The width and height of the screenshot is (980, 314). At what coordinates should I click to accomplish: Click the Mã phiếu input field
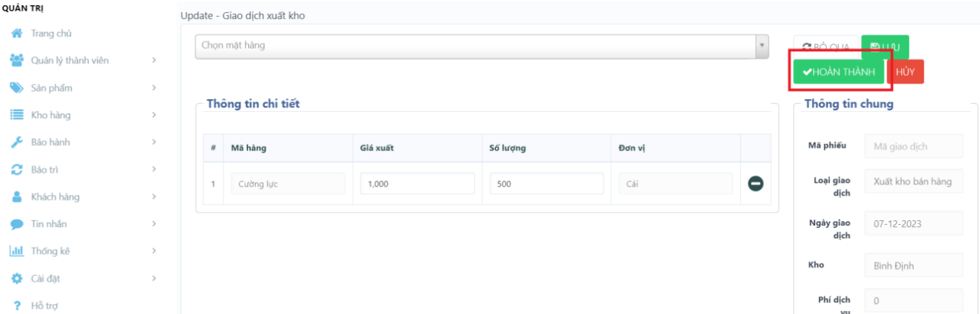[914, 146]
